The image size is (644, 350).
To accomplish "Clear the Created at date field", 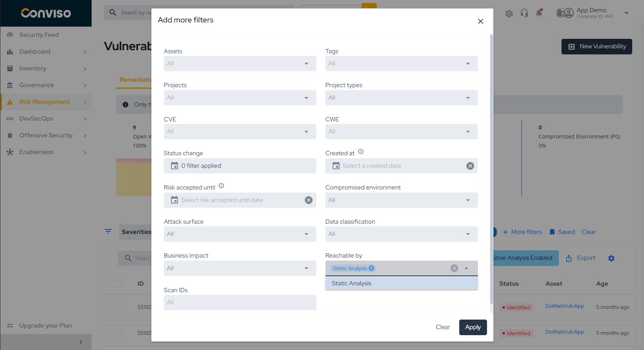I will pyautogui.click(x=470, y=166).
